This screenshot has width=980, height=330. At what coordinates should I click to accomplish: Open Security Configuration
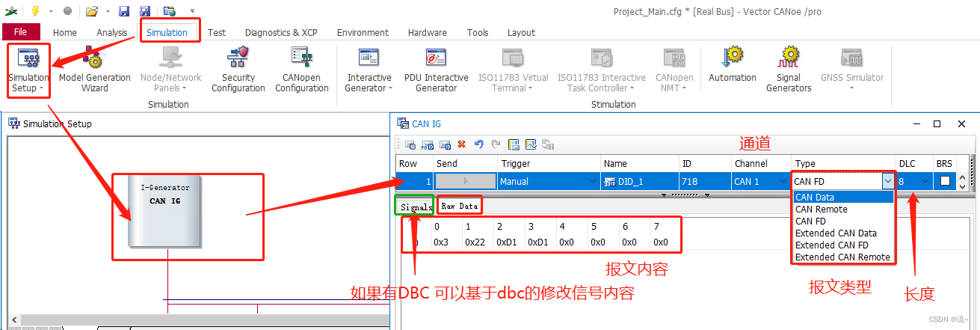(x=238, y=70)
